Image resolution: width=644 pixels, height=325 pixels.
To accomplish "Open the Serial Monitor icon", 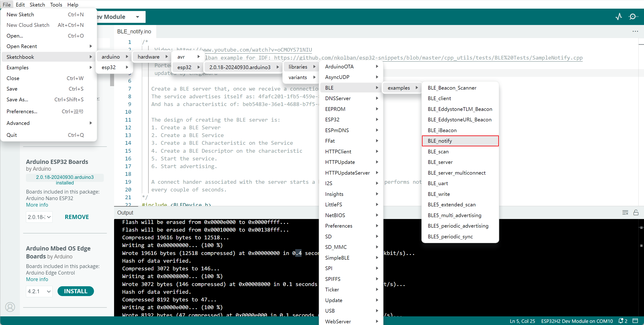I will (x=633, y=17).
